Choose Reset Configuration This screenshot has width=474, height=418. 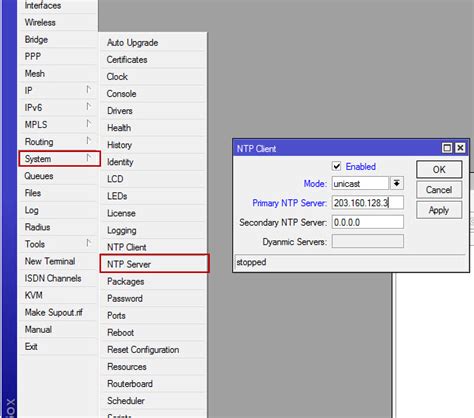[153, 350]
